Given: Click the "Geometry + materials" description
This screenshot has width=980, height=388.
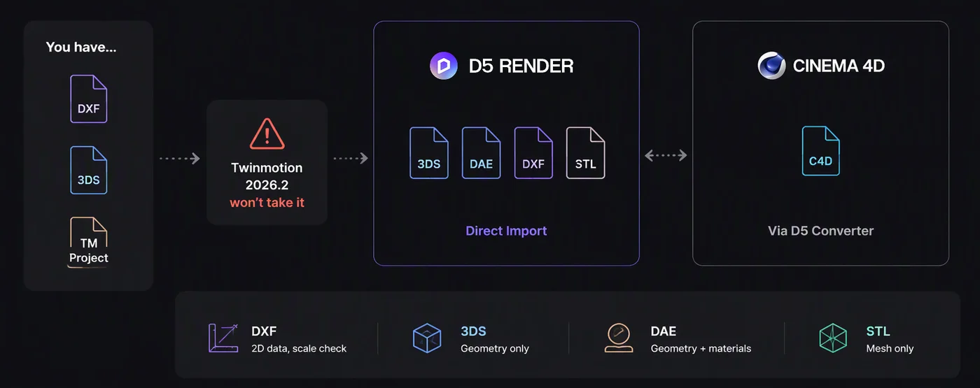Looking at the screenshot, I should (701, 348).
